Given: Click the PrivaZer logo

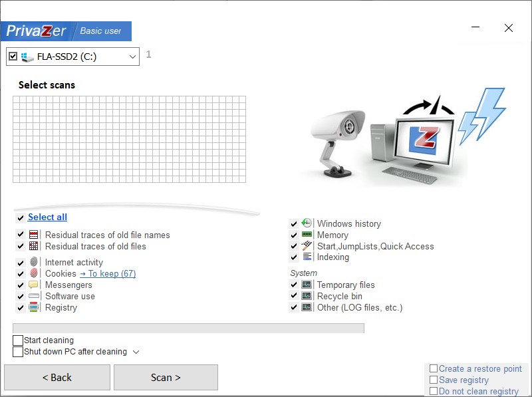Looking at the screenshot, I should pyautogui.click(x=37, y=31).
